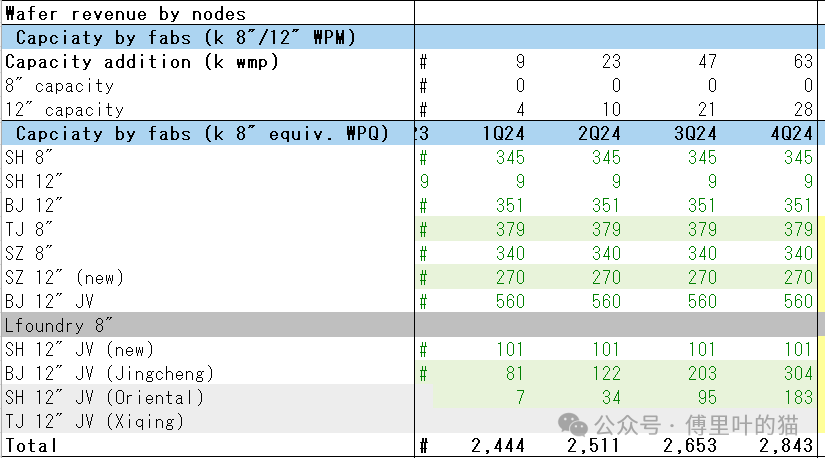Screen dimensions: 825x458
Task: Click the Oriental 4Q24 value 183
Action: click(797, 398)
